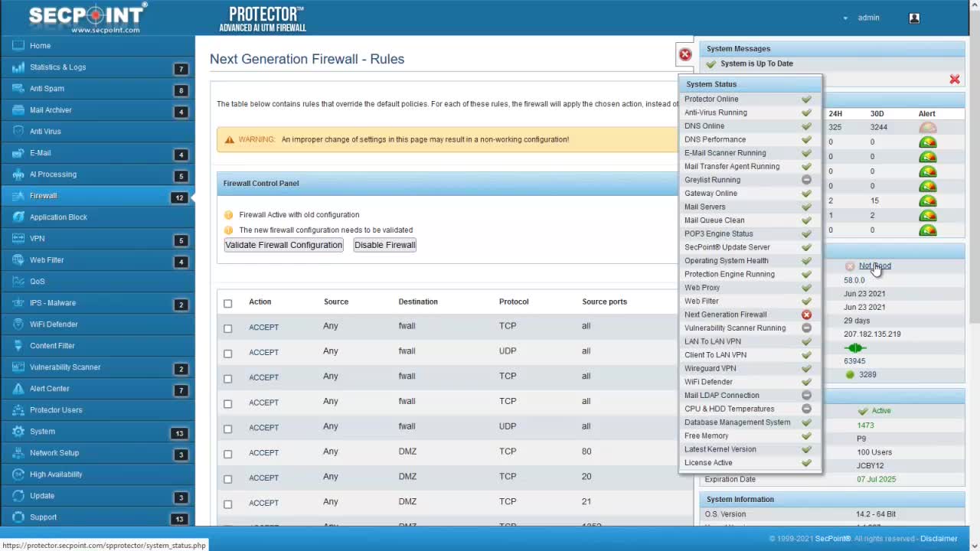The width and height of the screenshot is (980, 551).
Task: Check the fourth rule row checkbox
Action: click(227, 404)
